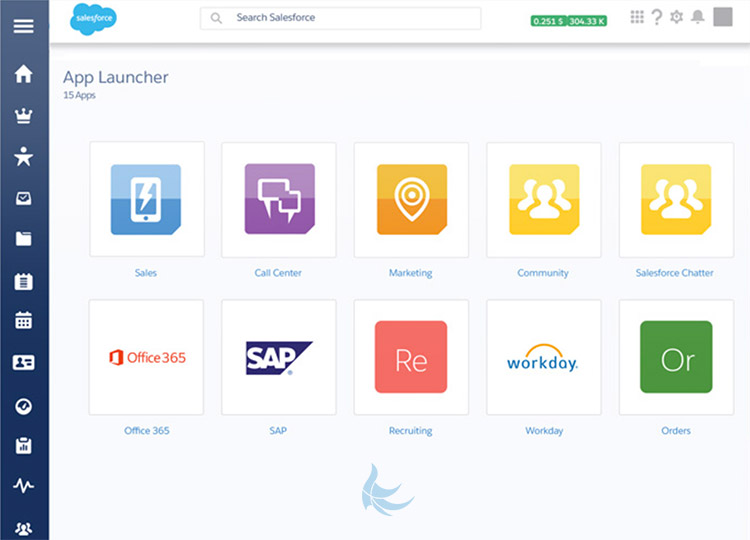
Task: Click the Call Center link label
Action: [x=278, y=273]
